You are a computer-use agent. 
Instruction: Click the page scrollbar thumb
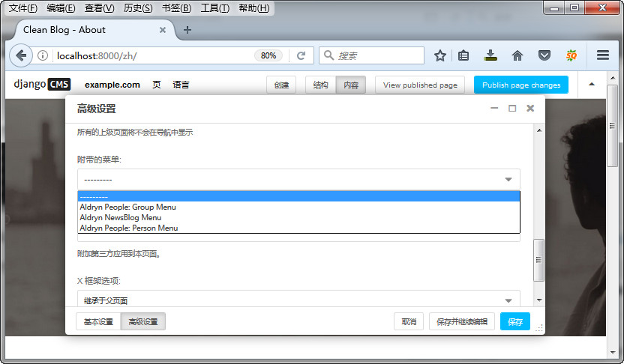pos(613,126)
